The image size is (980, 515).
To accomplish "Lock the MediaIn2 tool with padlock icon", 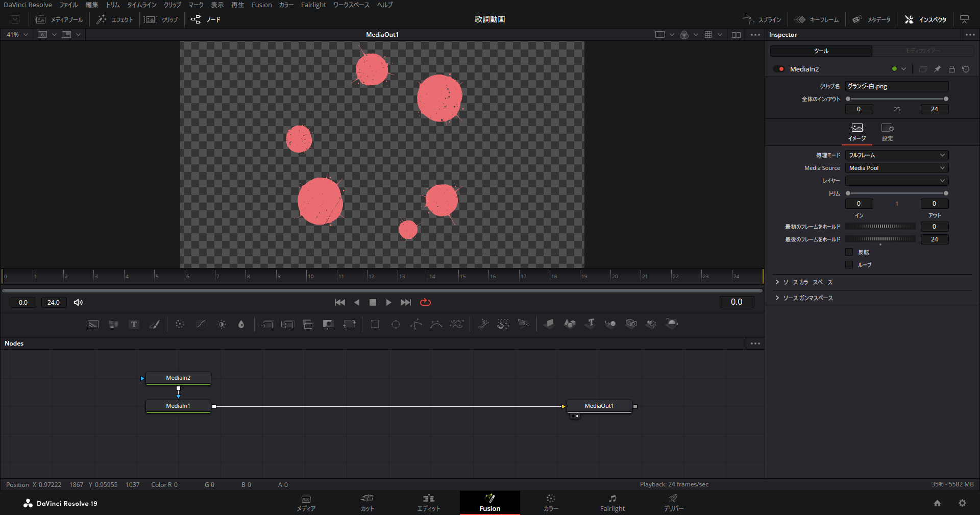I will point(951,69).
